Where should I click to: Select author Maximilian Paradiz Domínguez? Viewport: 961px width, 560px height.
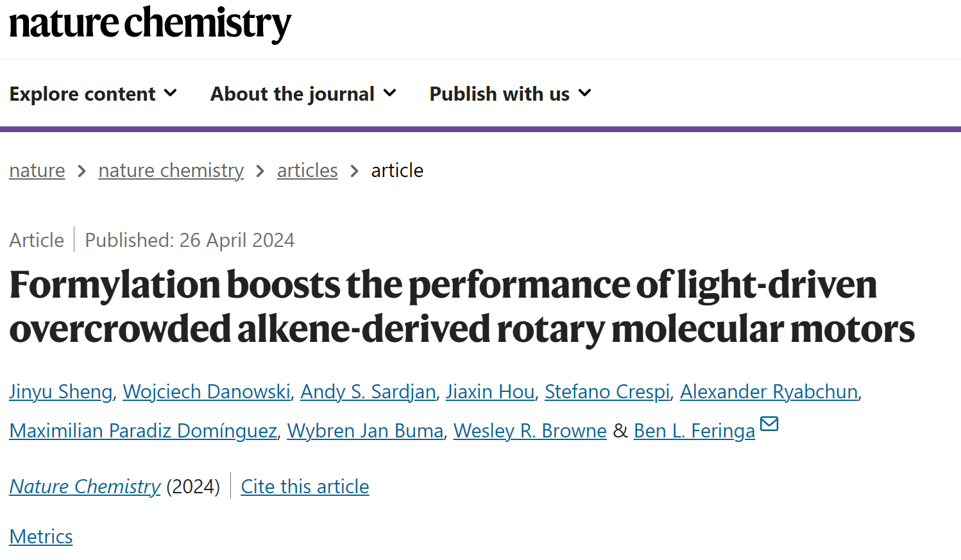point(143,431)
